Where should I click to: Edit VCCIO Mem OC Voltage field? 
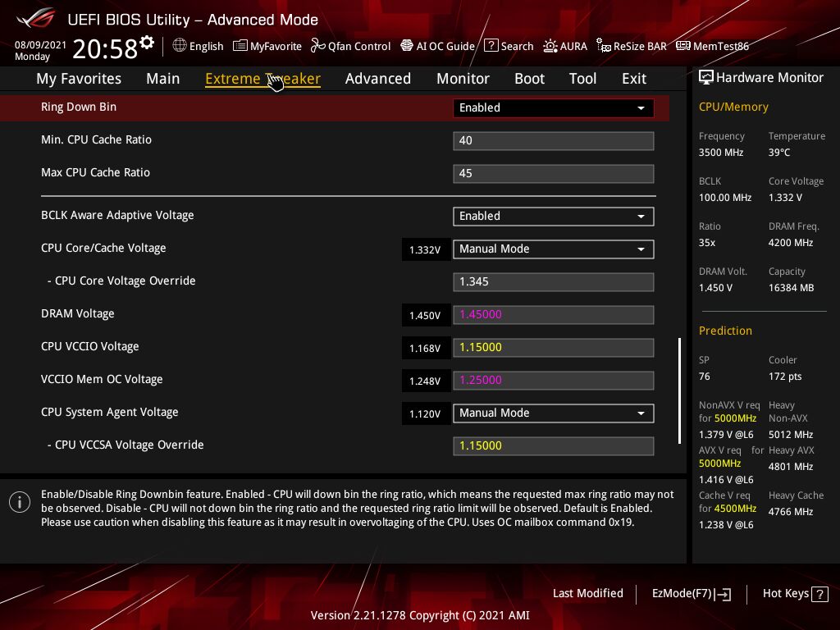pyautogui.click(x=554, y=380)
